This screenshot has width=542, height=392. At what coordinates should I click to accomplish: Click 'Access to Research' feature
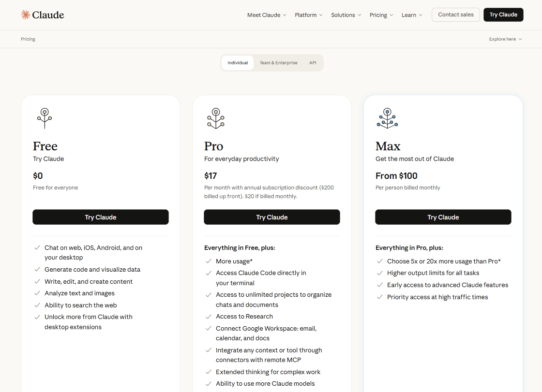pyautogui.click(x=244, y=317)
